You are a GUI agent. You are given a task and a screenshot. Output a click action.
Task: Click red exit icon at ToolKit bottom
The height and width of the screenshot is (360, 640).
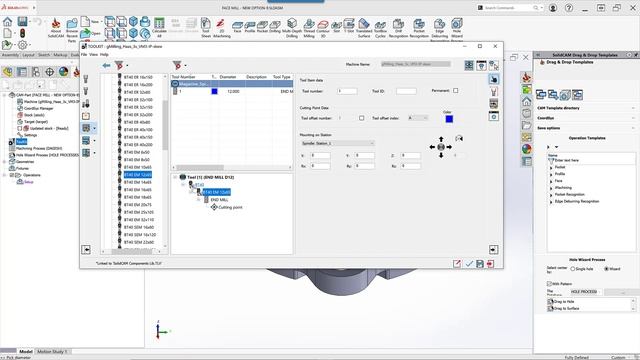click(x=490, y=264)
